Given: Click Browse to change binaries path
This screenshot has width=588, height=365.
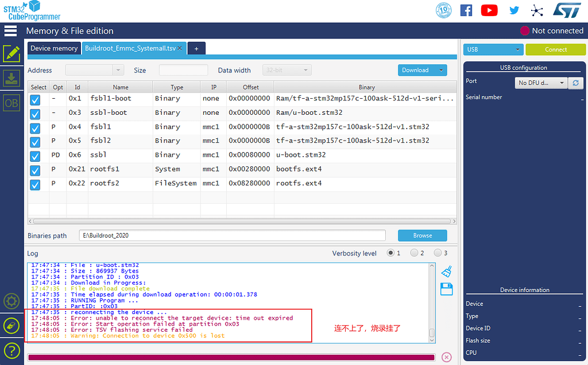Looking at the screenshot, I should tap(422, 235).
